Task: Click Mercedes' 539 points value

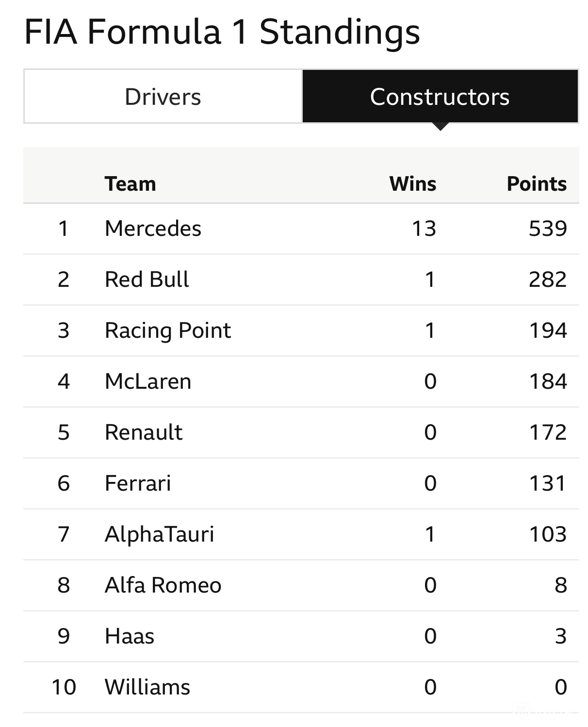Action: point(548,229)
